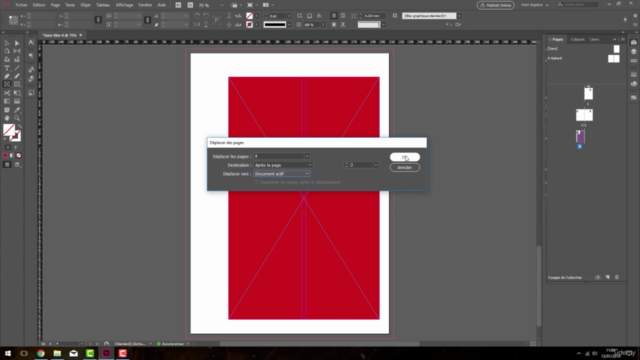
Task: Open the mon espace workspace dropdown
Action: tap(534, 5)
